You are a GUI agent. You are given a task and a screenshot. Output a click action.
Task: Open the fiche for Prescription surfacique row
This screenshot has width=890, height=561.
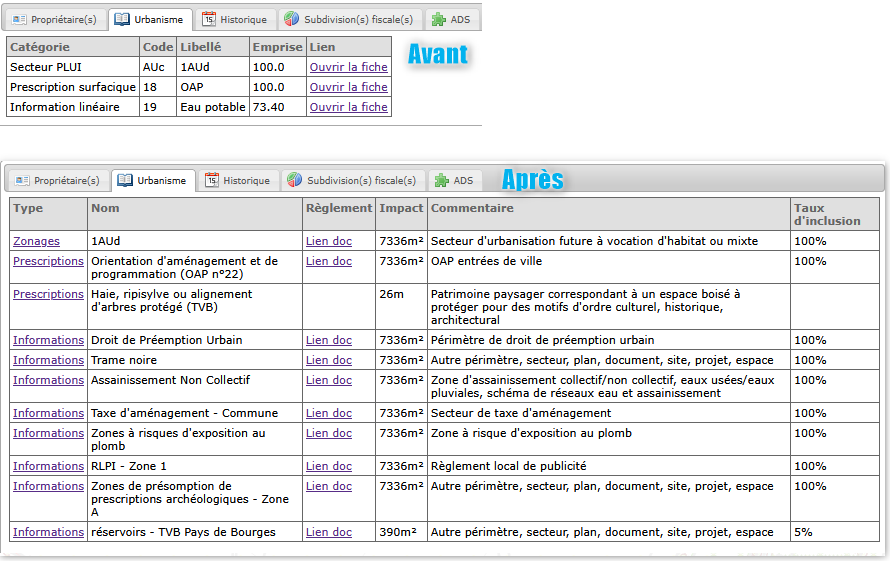click(348, 87)
